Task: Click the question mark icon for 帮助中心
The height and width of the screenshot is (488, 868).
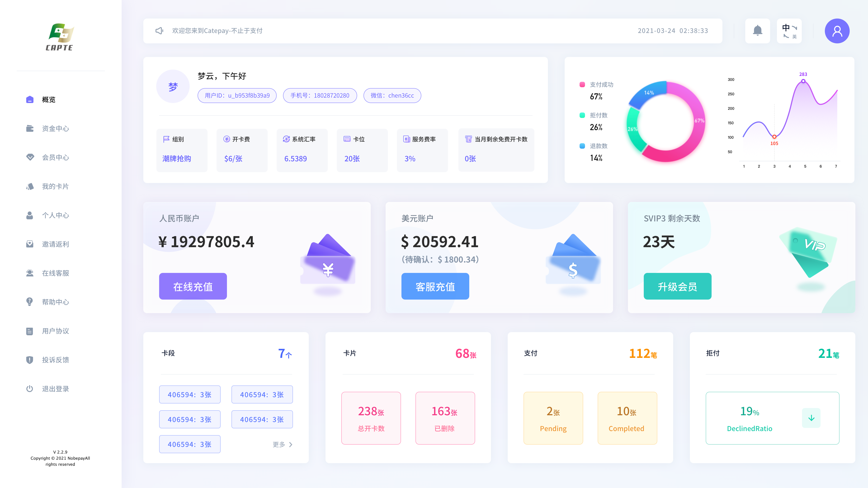Action: tap(30, 302)
